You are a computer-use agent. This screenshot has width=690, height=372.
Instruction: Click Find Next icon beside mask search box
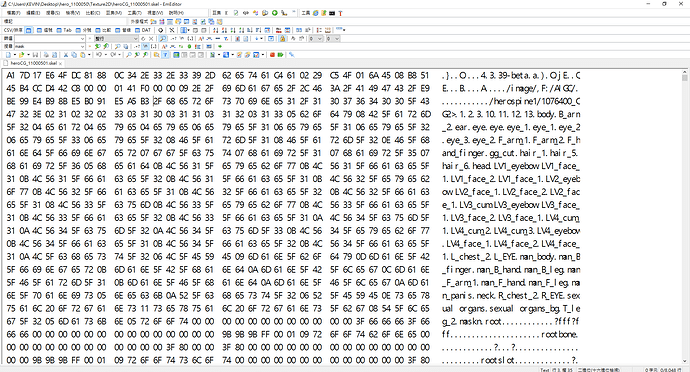click(98, 46)
